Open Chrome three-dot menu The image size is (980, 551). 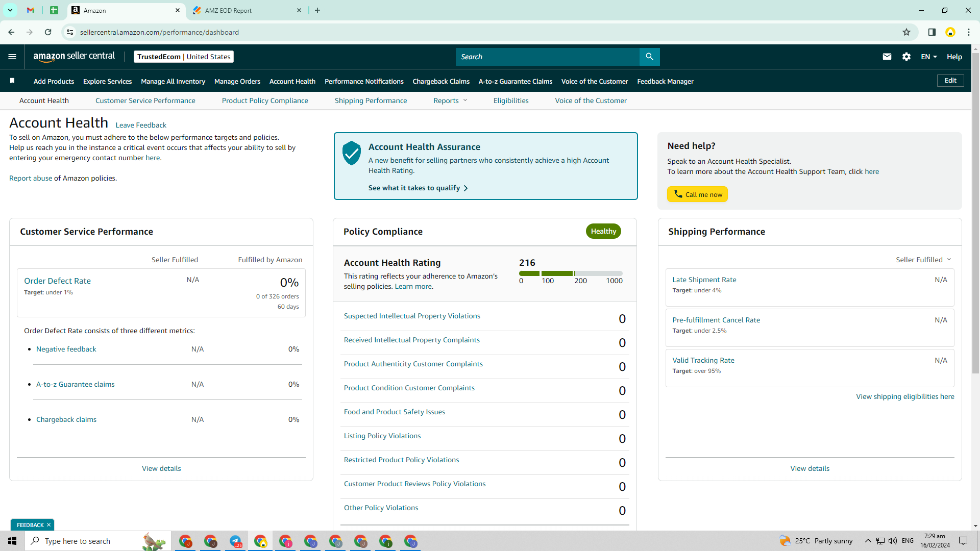[969, 32]
